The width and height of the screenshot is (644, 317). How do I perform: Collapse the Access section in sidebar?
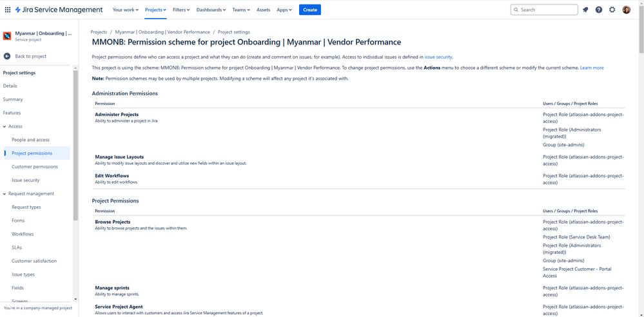[x=5, y=126]
